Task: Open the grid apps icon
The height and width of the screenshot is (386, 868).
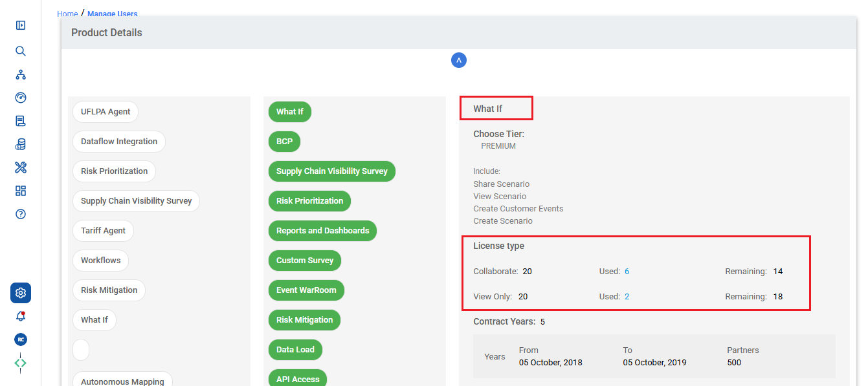Action: coord(21,191)
